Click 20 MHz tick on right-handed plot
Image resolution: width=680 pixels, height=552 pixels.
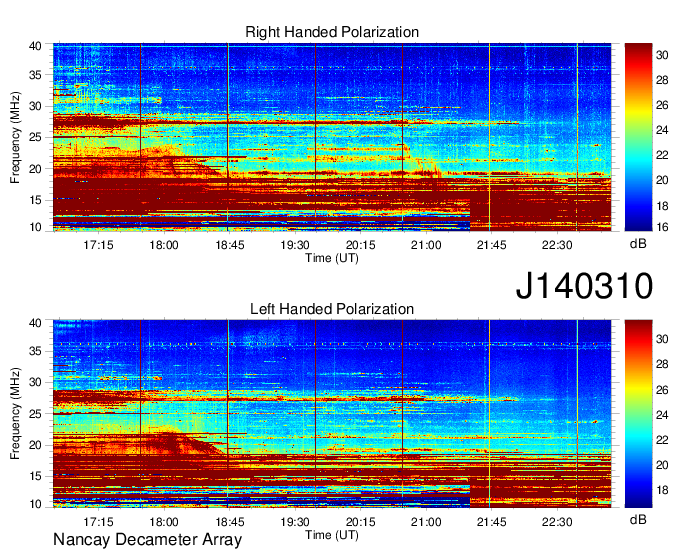pyautogui.click(x=36, y=169)
